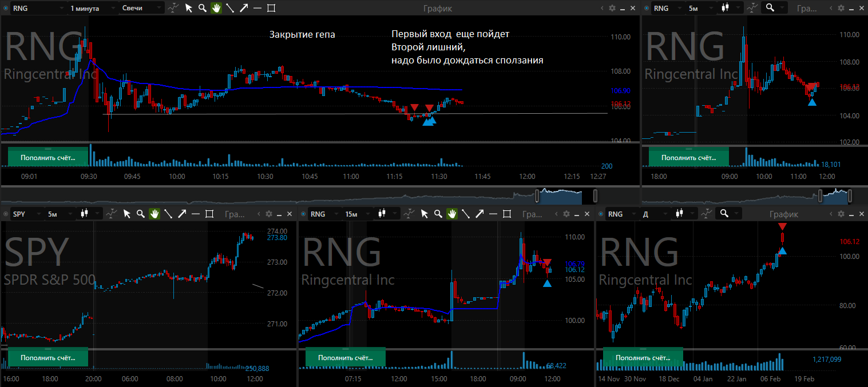
Task: Grab the left range handle under the RNG 5m chart
Action: click(821, 196)
